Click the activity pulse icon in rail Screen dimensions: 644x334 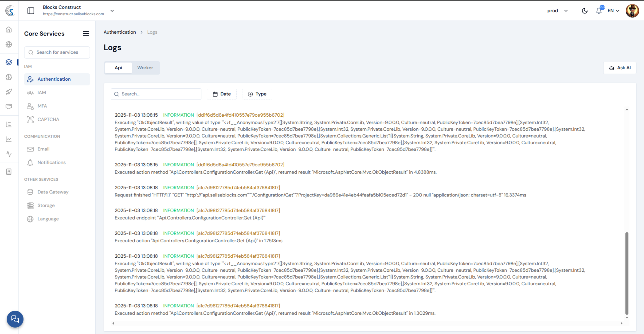[9, 154]
